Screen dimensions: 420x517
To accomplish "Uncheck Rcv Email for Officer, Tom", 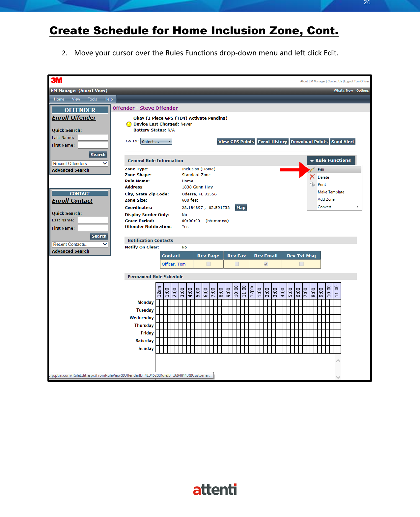I will (266, 264).
